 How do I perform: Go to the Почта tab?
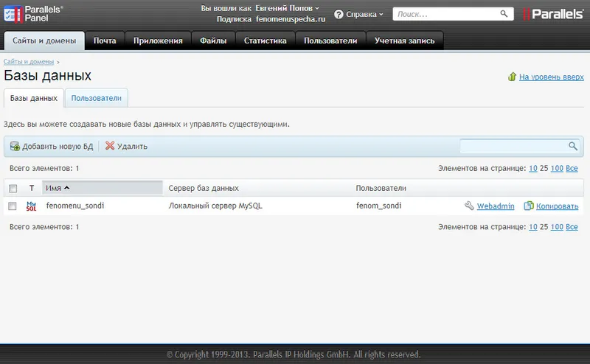point(105,41)
